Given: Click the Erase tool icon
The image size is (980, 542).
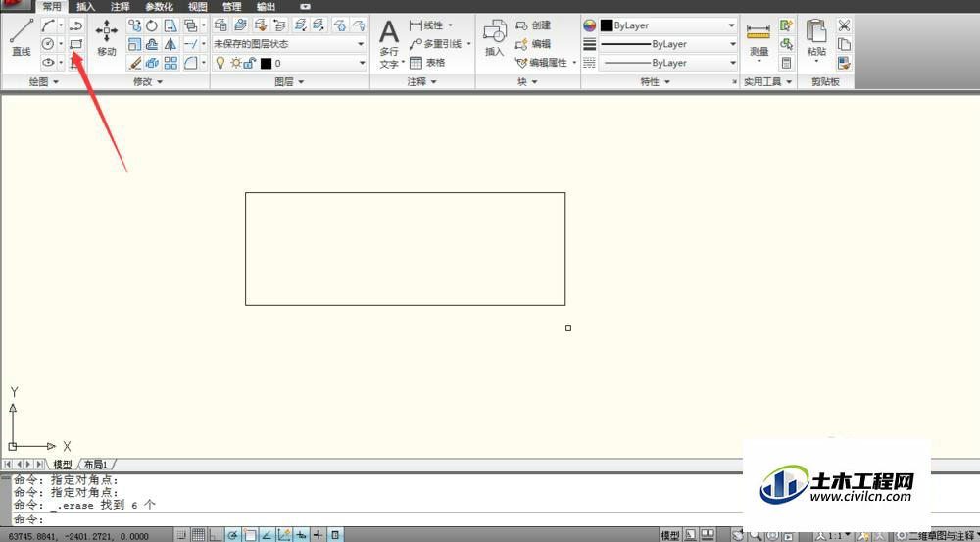Looking at the screenshot, I should pos(134,63).
